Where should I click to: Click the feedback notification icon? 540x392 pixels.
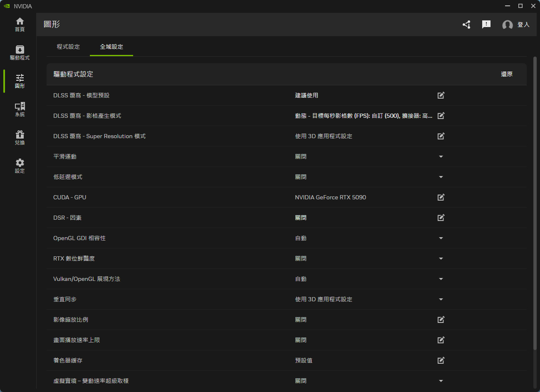tap(486, 25)
